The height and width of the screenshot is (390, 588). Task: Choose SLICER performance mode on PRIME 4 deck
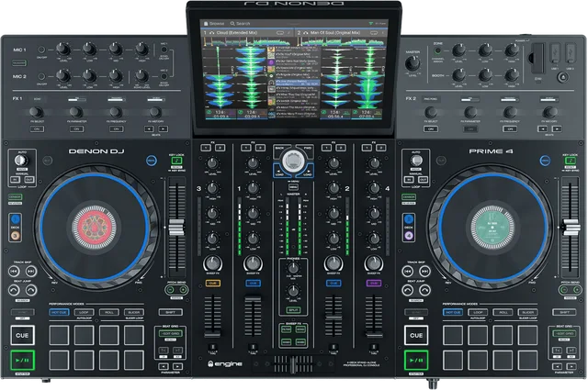click(527, 312)
